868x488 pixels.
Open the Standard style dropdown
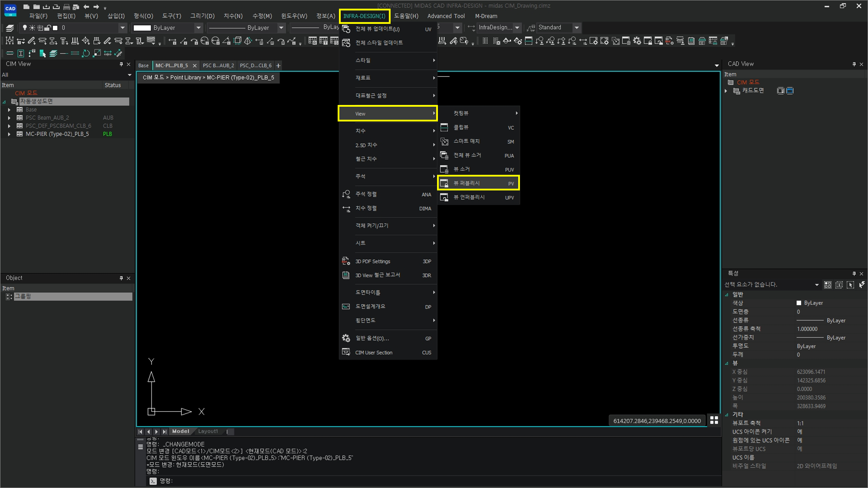tap(577, 28)
